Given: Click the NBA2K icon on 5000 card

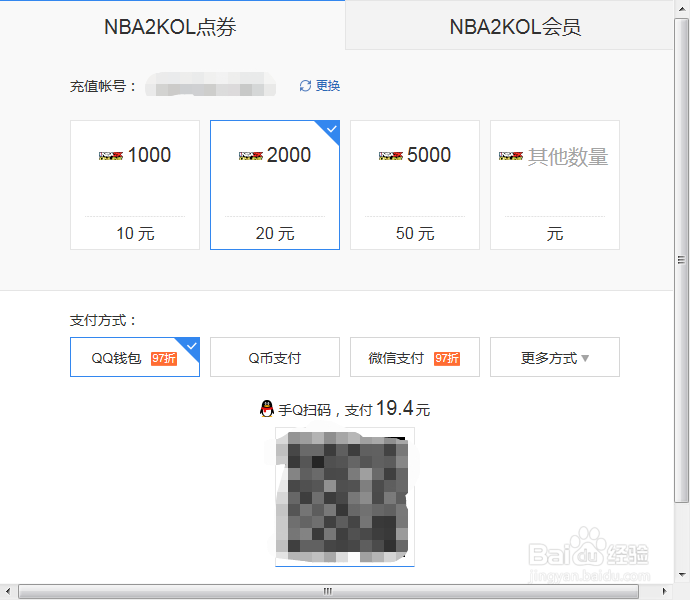Looking at the screenshot, I should coord(391,156).
